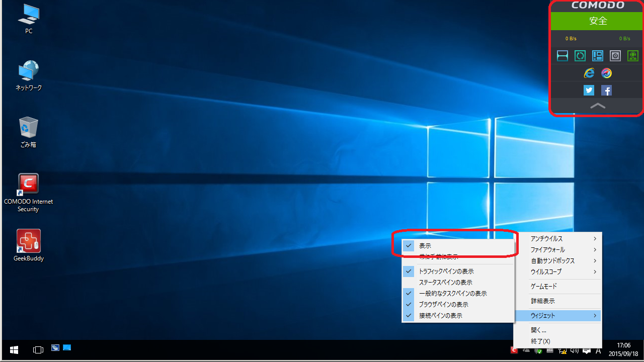
Task: Click the tray icon with green checkmark
Action: pyautogui.click(x=538, y=350)
